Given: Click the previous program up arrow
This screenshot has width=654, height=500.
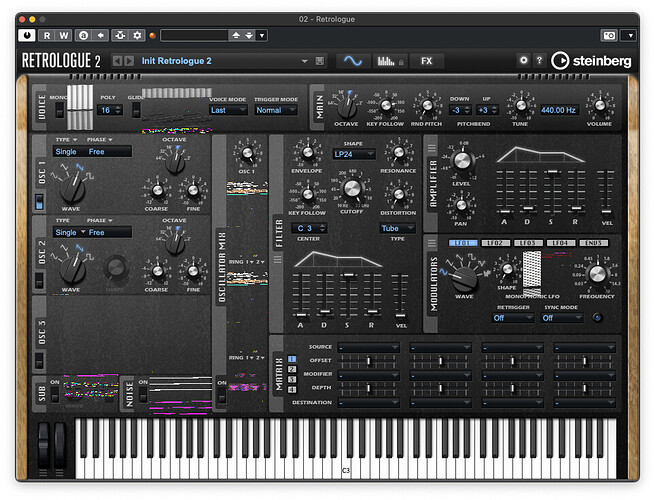Looking at the screenshot, I should point(236,35).
